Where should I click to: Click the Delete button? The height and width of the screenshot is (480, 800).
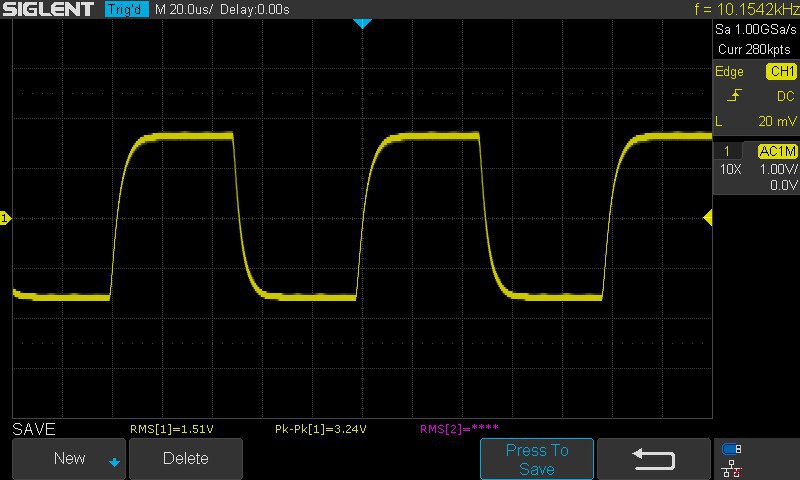[x=186, y=459]
